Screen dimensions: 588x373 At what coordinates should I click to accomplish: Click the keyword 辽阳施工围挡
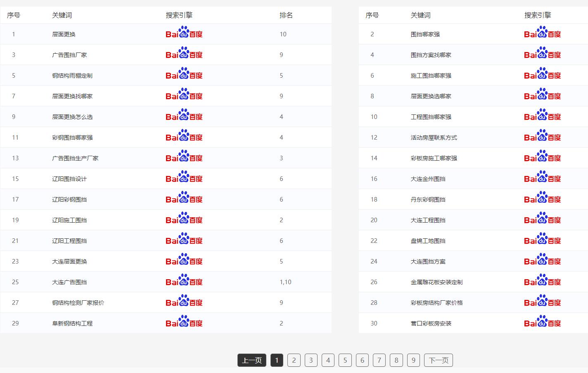coord(69,220)
